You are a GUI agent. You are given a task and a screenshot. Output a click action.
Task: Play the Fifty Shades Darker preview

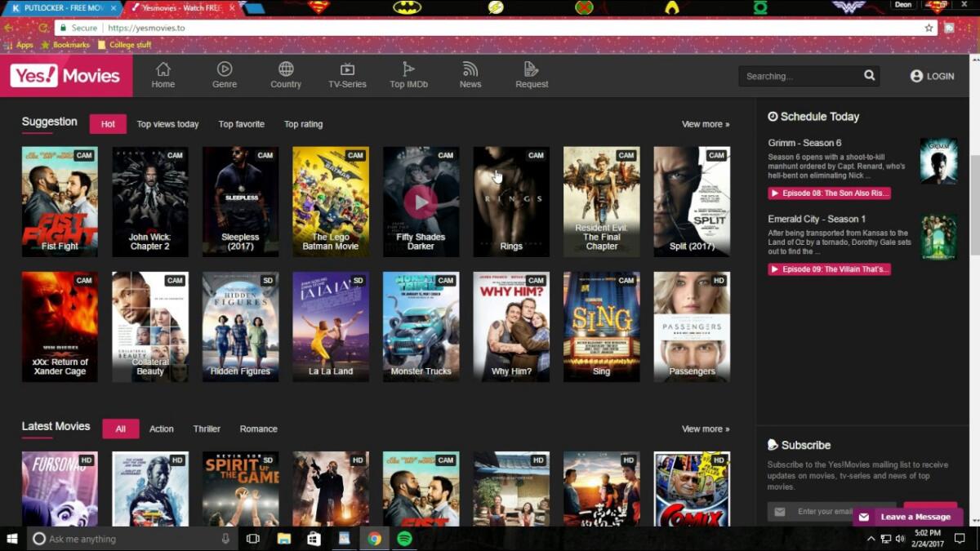tap(421, 201)
